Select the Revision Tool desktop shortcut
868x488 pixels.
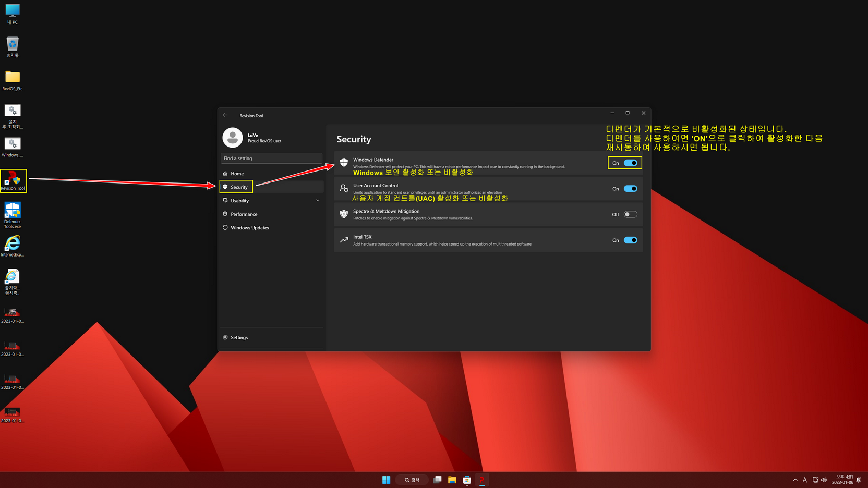click(13, 181)
